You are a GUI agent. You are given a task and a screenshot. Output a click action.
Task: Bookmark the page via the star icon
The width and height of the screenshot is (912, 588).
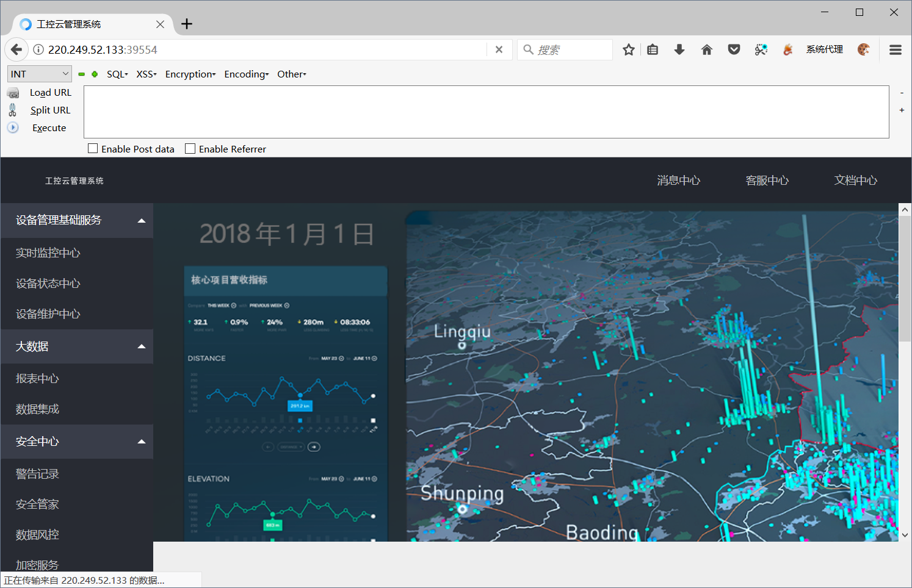(x=628, y=49)
